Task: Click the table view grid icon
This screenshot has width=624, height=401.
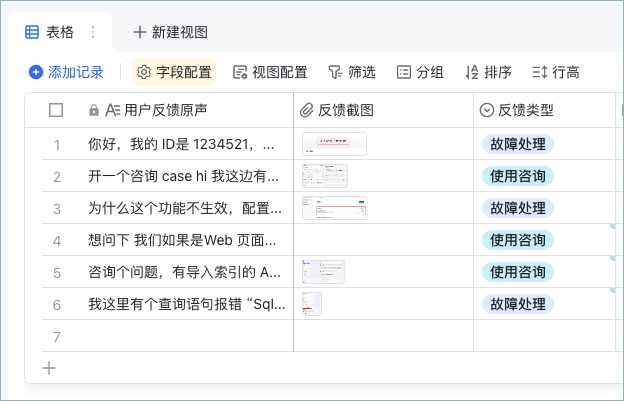Action: 32,32
